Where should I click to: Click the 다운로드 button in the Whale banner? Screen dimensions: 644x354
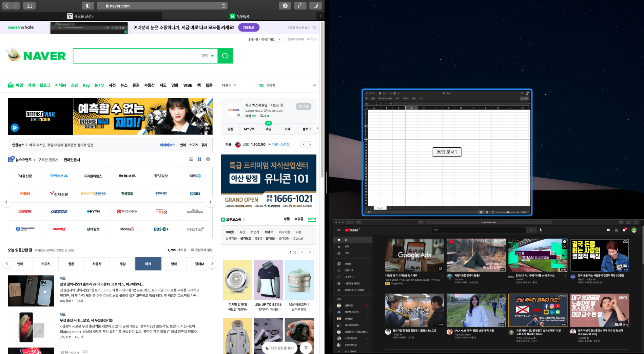(249, 27)
